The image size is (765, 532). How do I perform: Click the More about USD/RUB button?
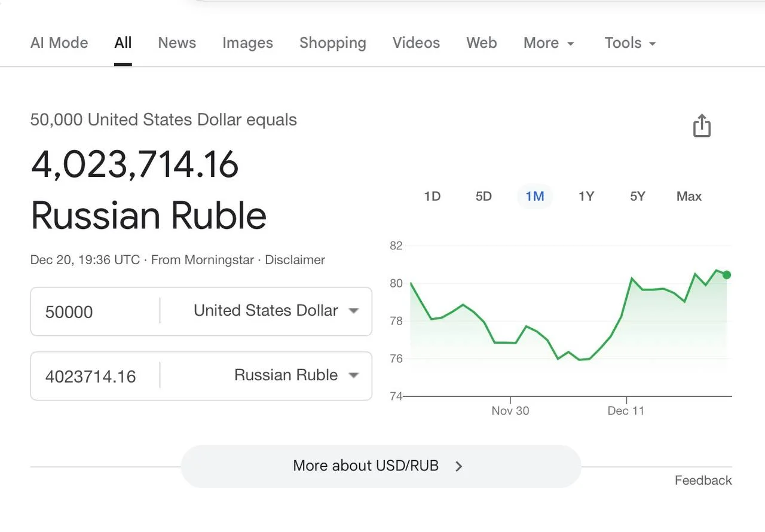[x=381, y=466]
